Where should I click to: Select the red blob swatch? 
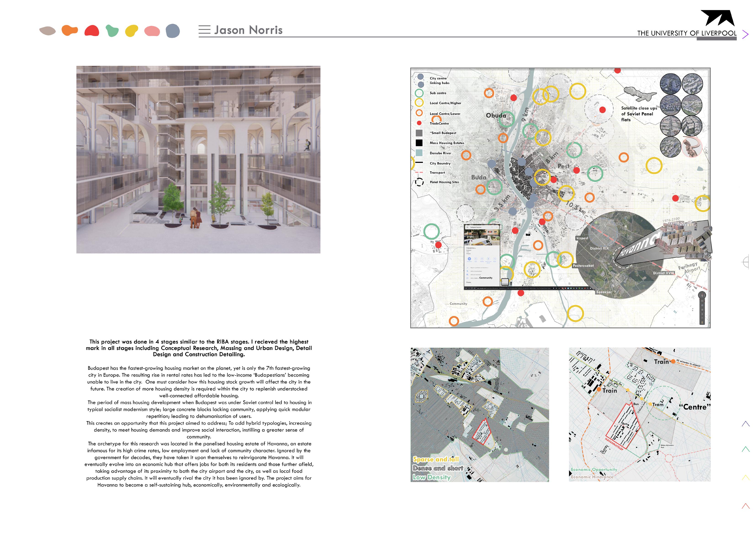[x=92, y=31]
